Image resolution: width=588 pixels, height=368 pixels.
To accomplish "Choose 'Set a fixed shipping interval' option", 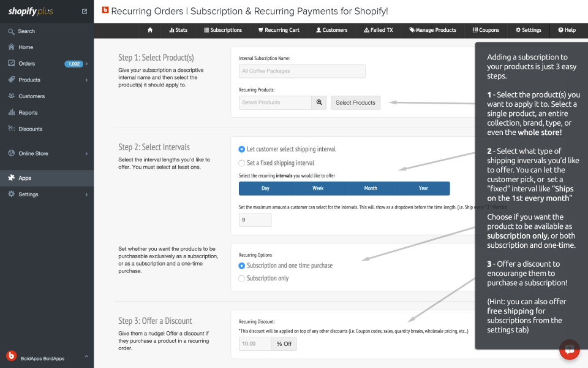I will pyautogui.click(x=242, y=163).
